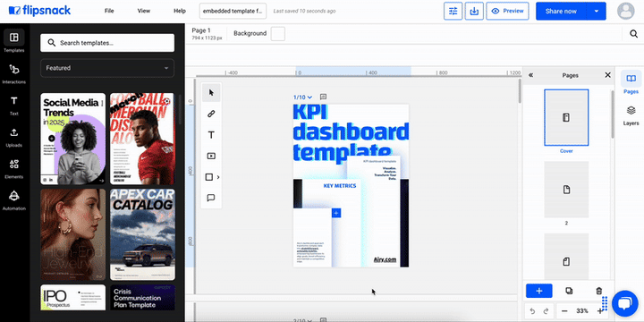Click the Search templates input field
This screenshot has width=644, height=322.
[x=107, y=43]
